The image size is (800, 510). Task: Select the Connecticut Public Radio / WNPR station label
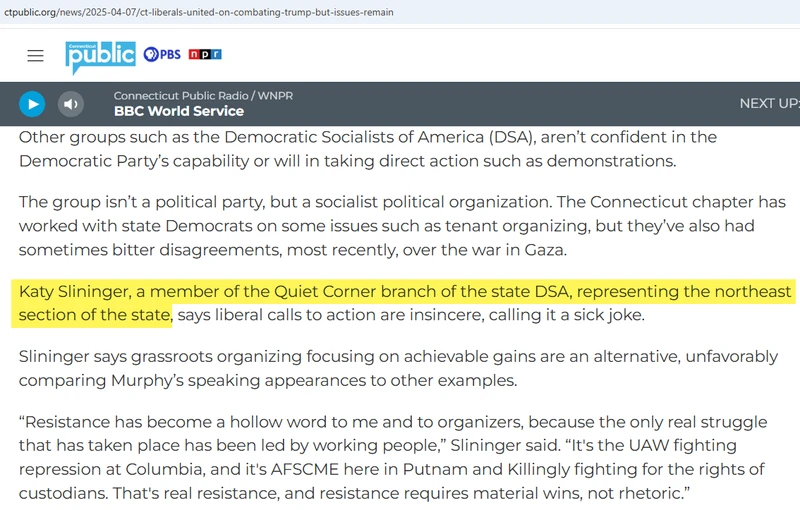pyautogui.click(x=203, y=95)
